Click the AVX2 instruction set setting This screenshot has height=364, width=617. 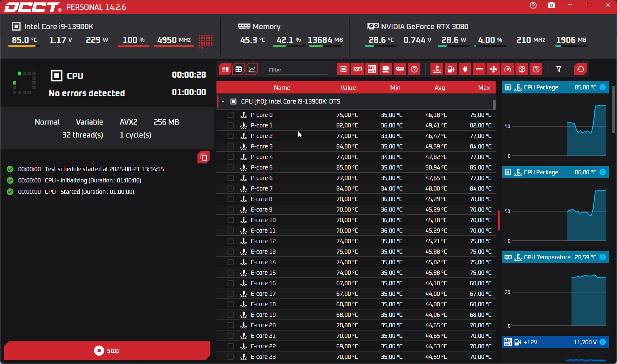click(129, 122)
